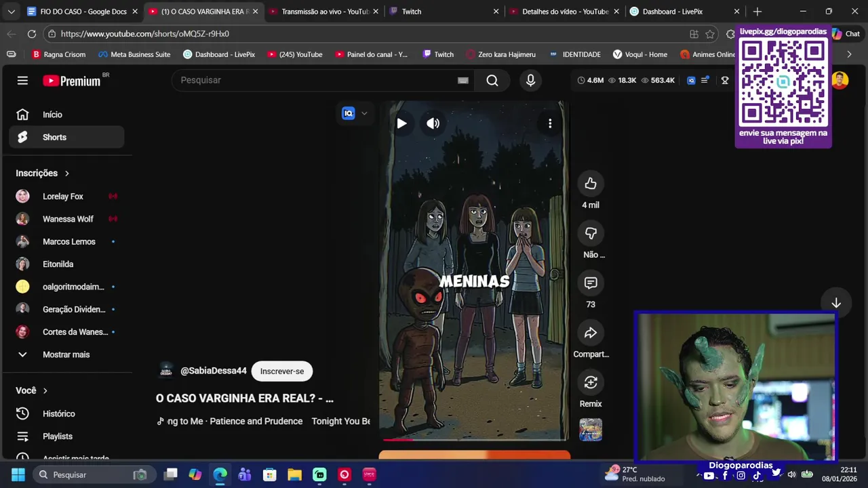This screenshot has height=488, width=868.
Task: Go to the YouTube Premium home logo
Action: [x=72, y=81]
